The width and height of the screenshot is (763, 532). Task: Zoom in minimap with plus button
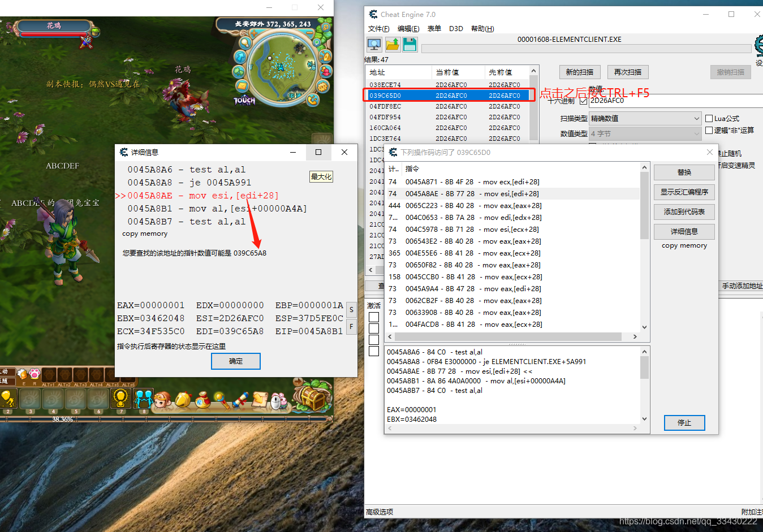pyautogui.click(x=254, y=33)
